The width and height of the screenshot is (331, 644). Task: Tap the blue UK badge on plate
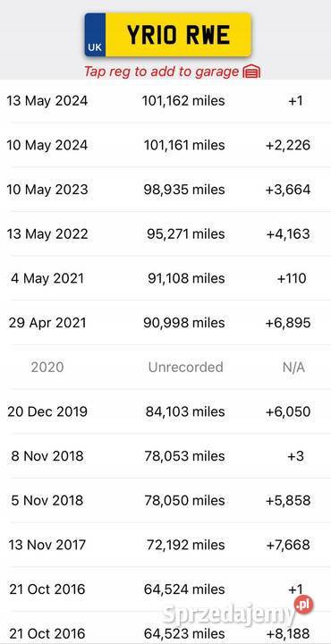(x=95, y=35)
